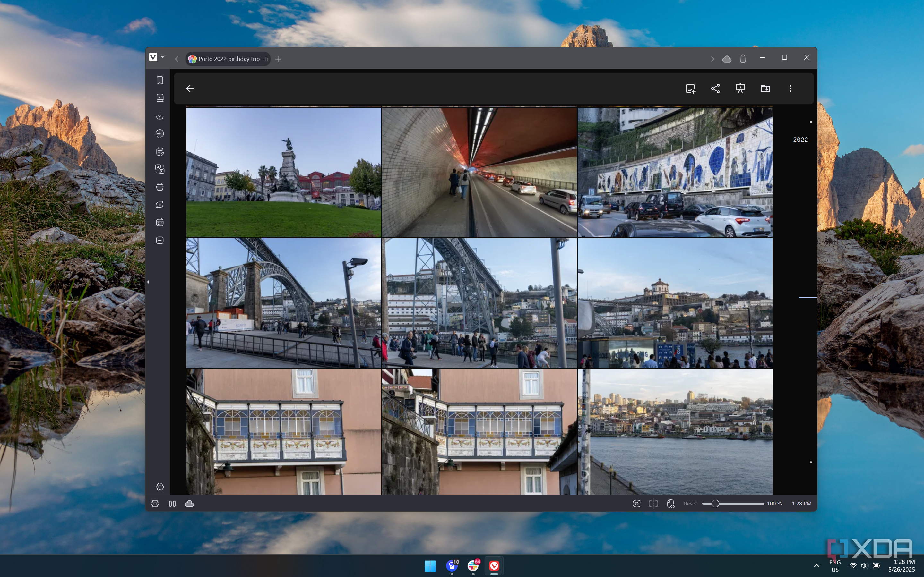Open the tunnel with cars photo
Screen dimensions: 924x577
(479, 173)
